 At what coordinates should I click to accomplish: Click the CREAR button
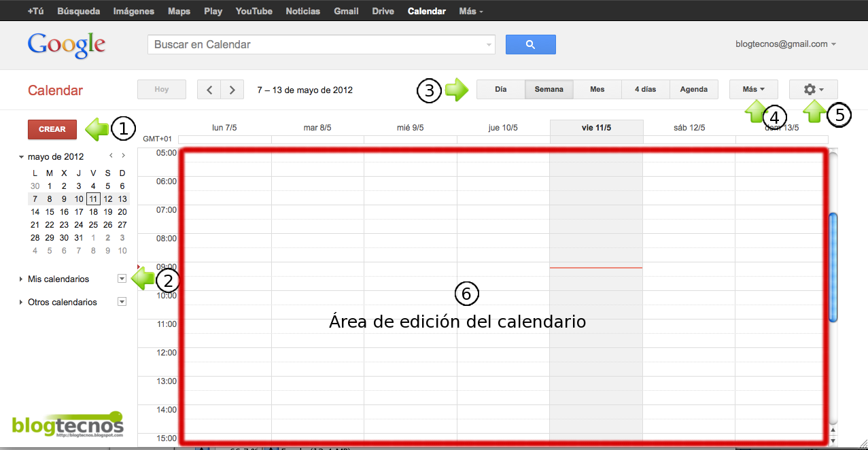pos(52,129)
